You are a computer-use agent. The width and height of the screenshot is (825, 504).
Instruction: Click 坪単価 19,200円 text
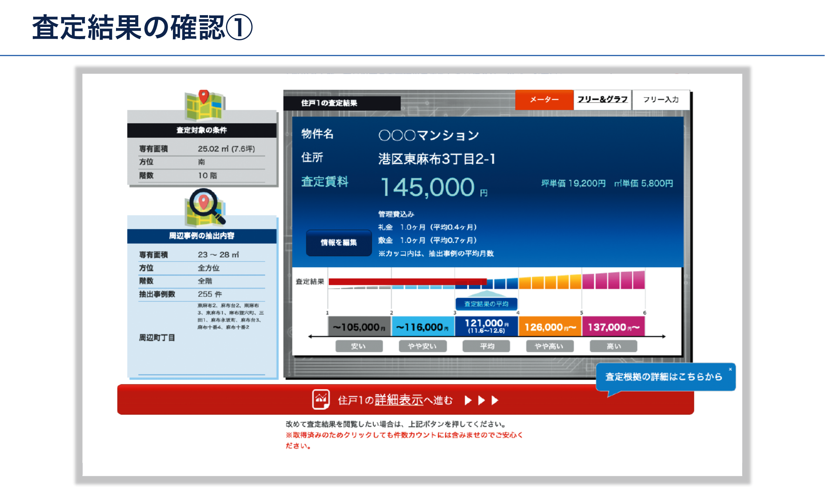pos(573,183)
